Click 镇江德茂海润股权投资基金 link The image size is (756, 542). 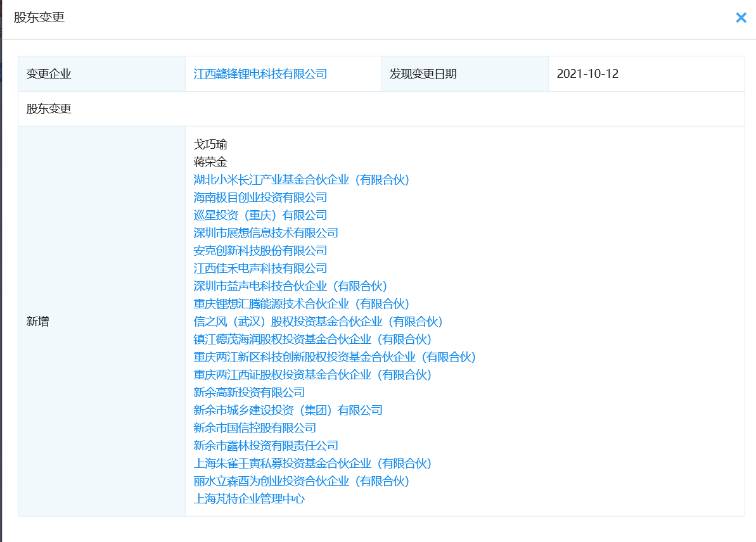pyautogui.click(x=312, y=339)
